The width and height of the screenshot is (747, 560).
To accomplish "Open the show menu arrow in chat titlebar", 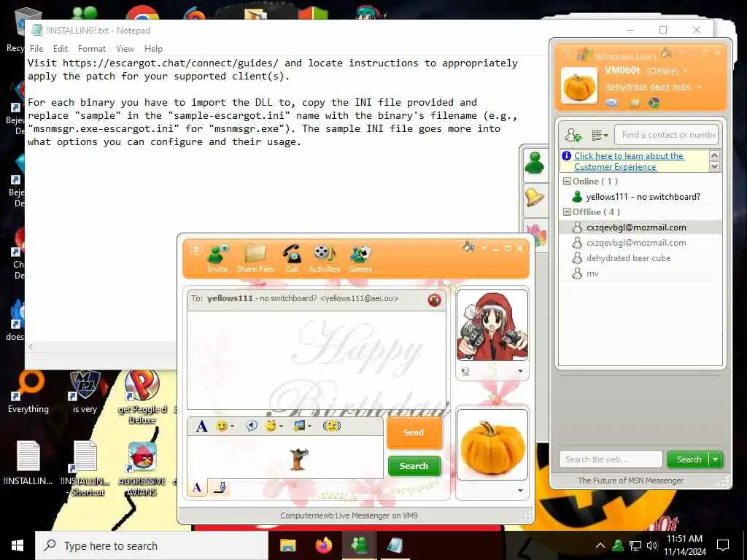I will [x=484, y=248].
